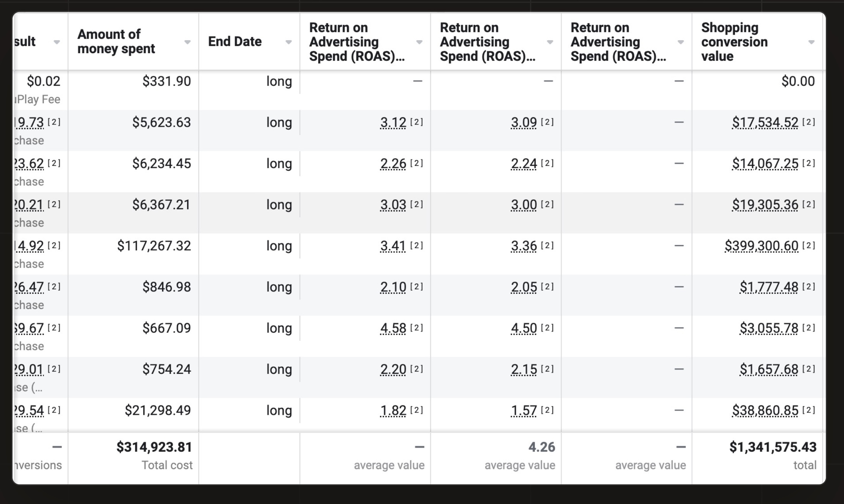This screenshot has height=504, width=844.
Task: Click dropdown arrow on the partially visible Result column
Action: 57,42
